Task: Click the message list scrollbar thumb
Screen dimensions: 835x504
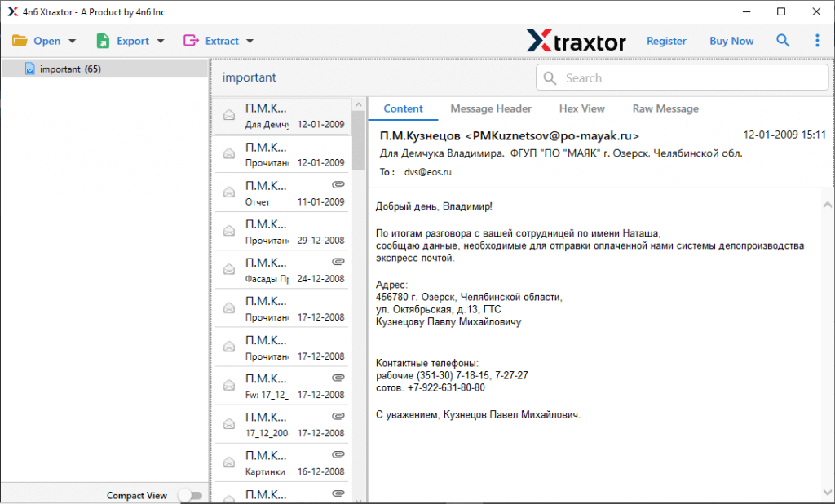Action: (359, 139)
